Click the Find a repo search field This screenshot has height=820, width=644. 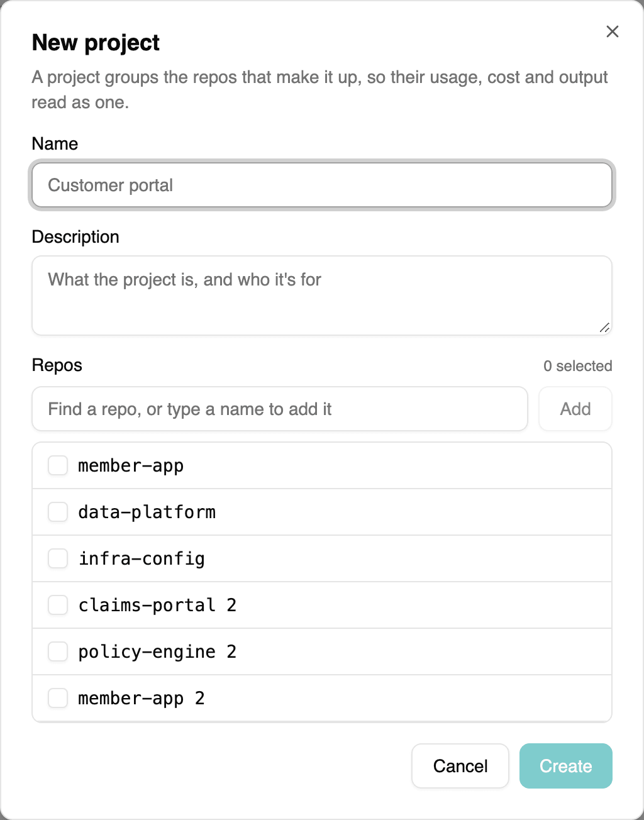point(280,409)
